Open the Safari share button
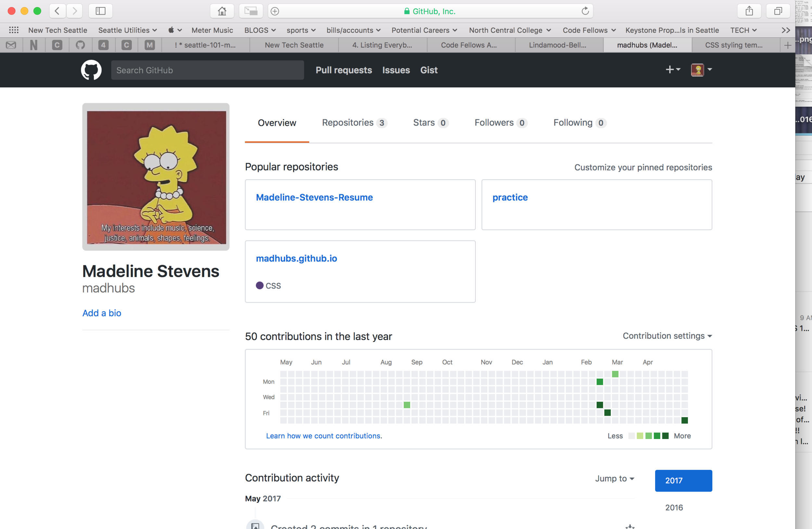 tap(749, 11)
